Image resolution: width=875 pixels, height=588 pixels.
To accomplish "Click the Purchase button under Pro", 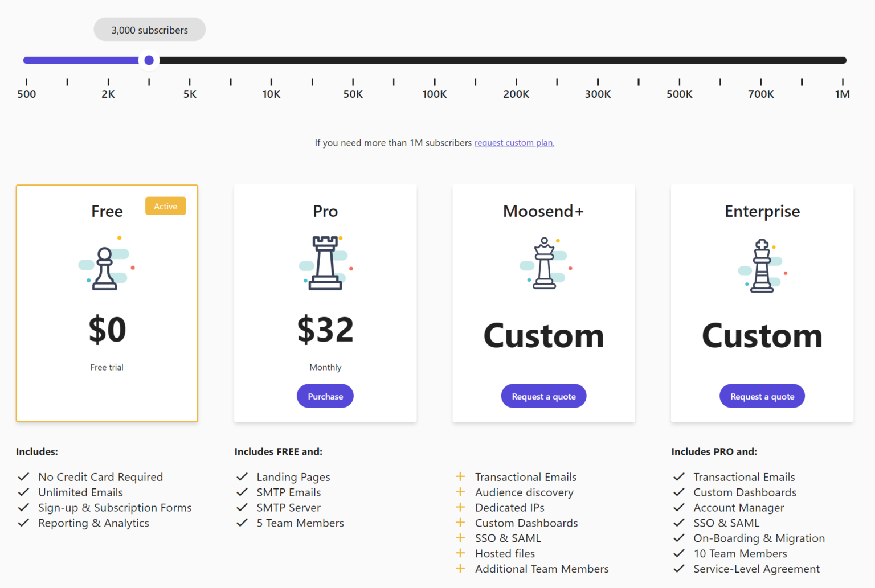I will click(325, 396).
